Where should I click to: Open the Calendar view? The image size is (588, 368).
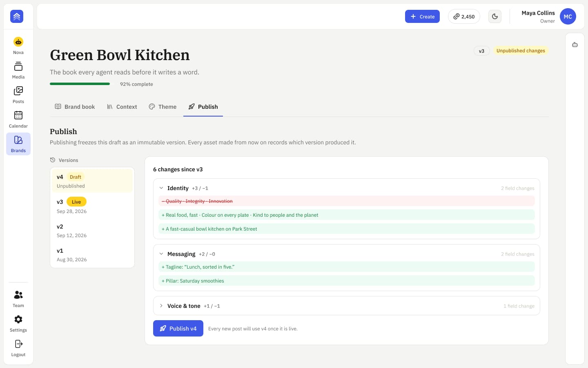click(18, 119)
